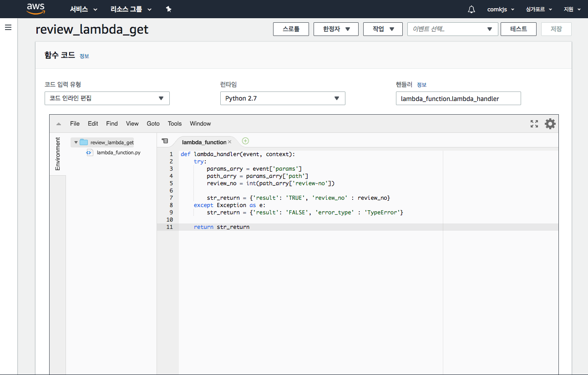Click the tab list icon beside lambda_function

pyautogui.click(x=165, y=142)
